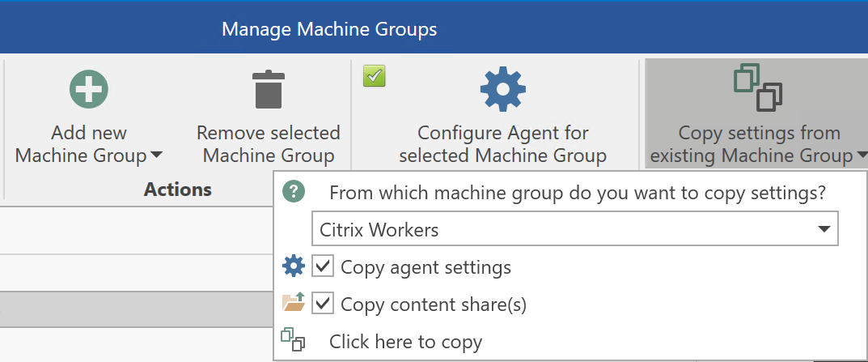Image resolution: width=868 pixels, height=362 pixels.
Task: Click the gear icon beside Copy agent settings
Action: 294,266
